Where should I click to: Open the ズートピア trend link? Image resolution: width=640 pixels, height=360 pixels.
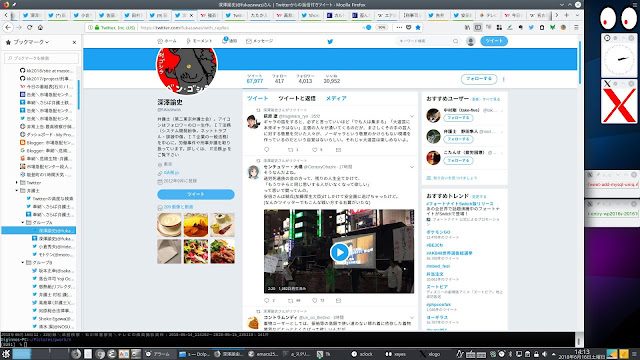coord(437,287)
